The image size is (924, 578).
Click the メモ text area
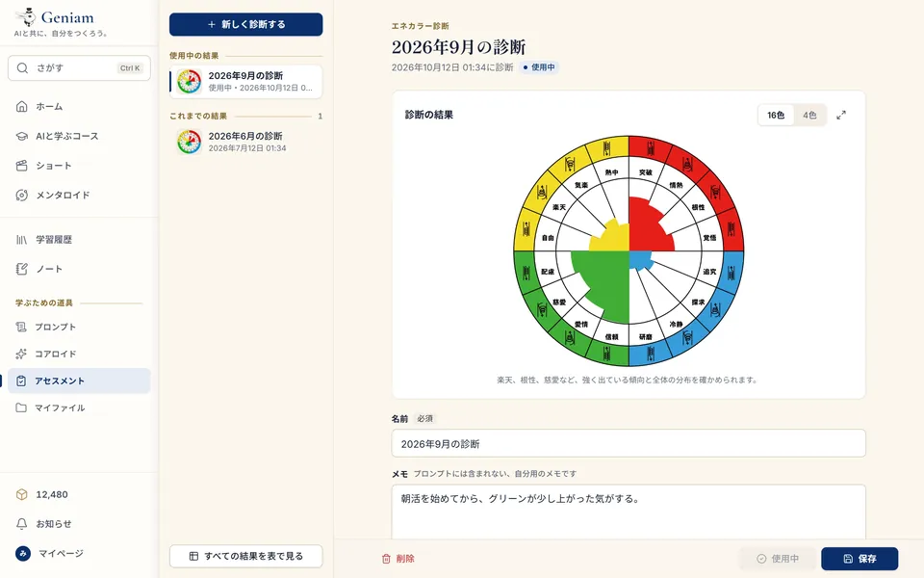click(629, 512)
